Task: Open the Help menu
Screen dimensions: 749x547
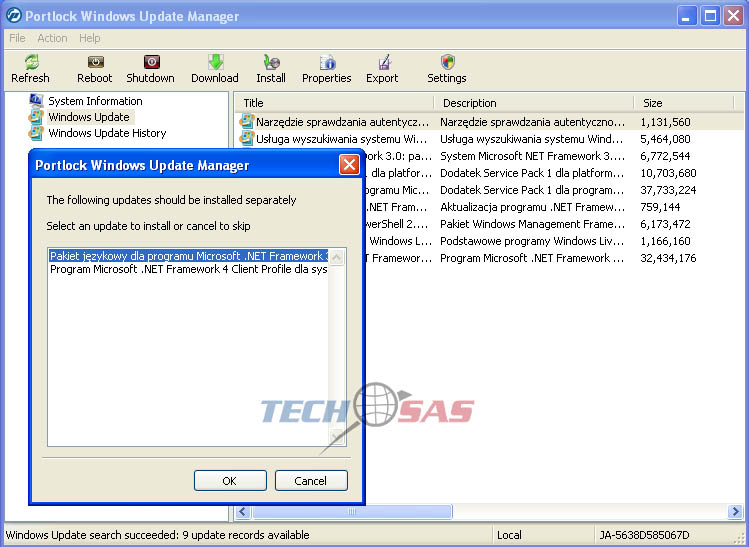Action: [89, 38]
